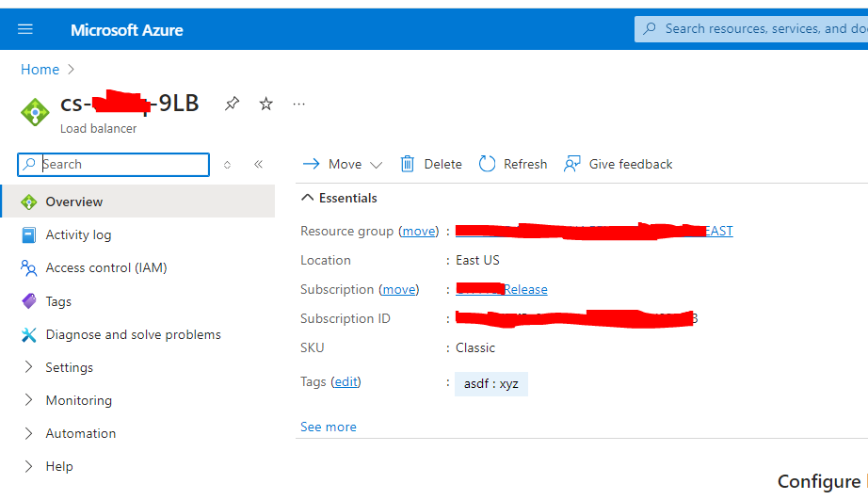Collapse the sidebar with double chevron

pos(259,164)
